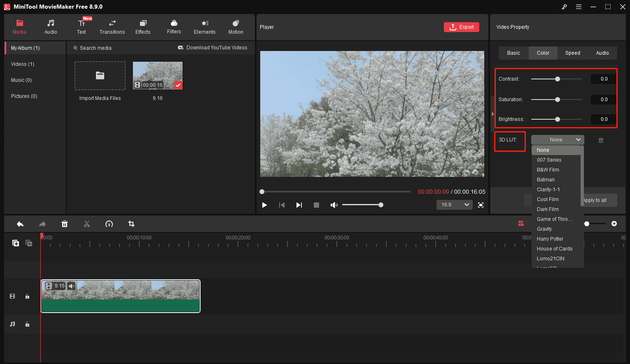The image size is (630, 364).
Task: Click the Brightness slider handle
Action: [x=558, y=119]
